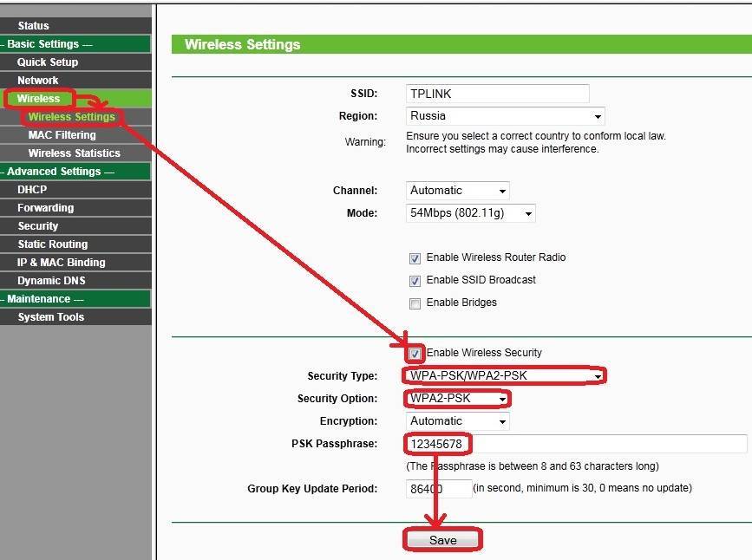This screenshot has width=752, height=560.
Task: Open the Region dropdown
Action: pyautogui.click(x=505, y=116)
